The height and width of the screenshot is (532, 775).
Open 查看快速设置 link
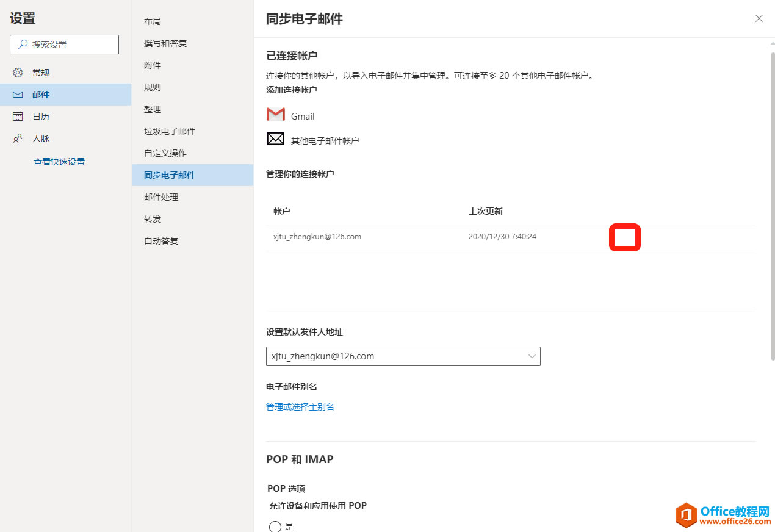[x=59, y=162]
